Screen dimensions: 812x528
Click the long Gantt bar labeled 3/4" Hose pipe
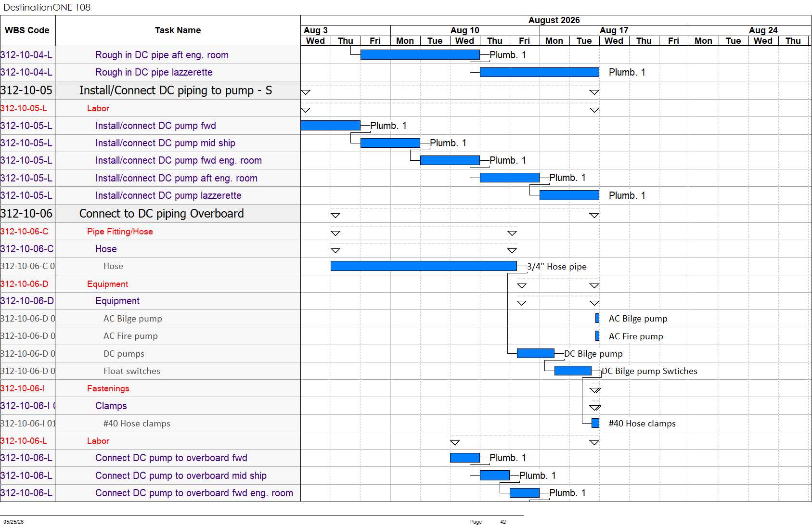pos(424,266)
